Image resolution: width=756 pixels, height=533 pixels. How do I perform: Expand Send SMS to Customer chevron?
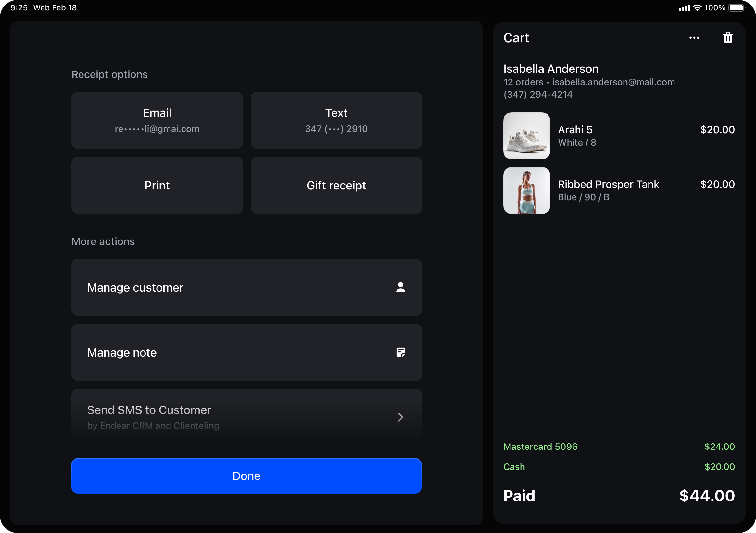point(400,417)
